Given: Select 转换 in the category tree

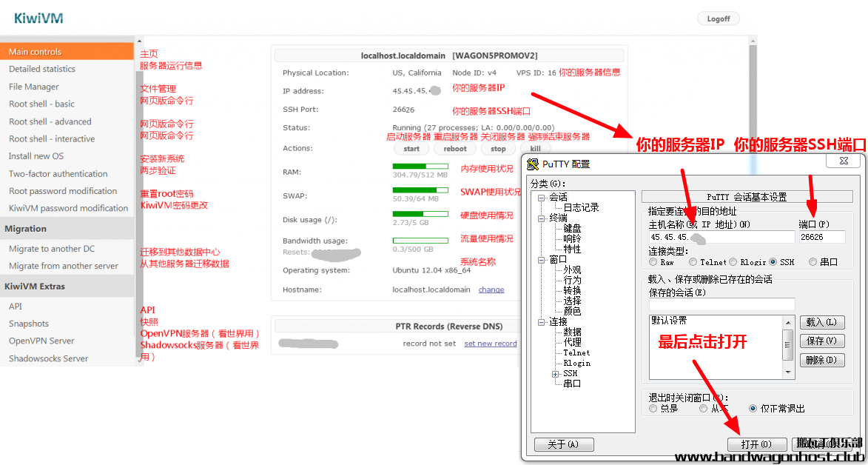Looking at the screenshot, I should (x=573, y=291).
